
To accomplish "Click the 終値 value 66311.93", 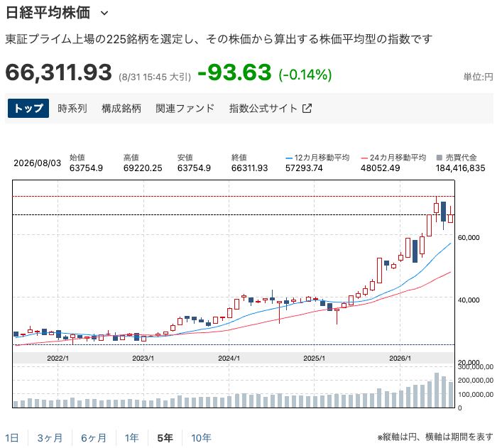I will coord(249,168).
